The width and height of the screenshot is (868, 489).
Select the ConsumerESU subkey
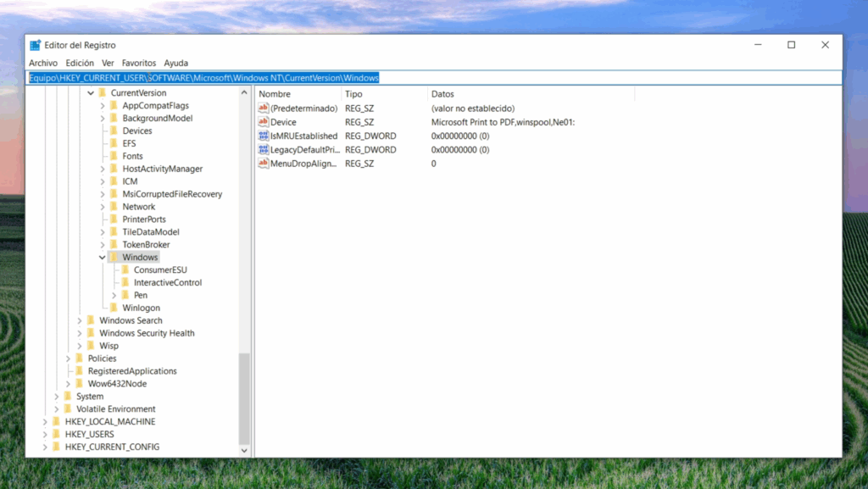click(x=160, y=270)
